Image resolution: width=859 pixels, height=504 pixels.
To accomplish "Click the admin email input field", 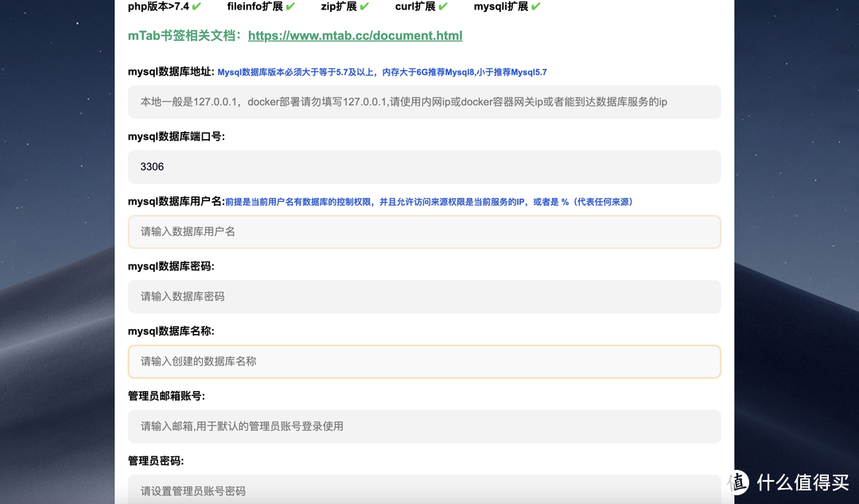I will (424, 426).
